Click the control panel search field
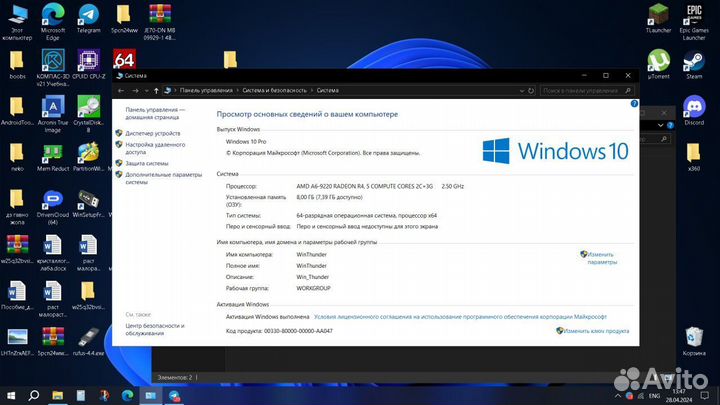This screenshot has height=405, width=720. [x=587, y=91]
